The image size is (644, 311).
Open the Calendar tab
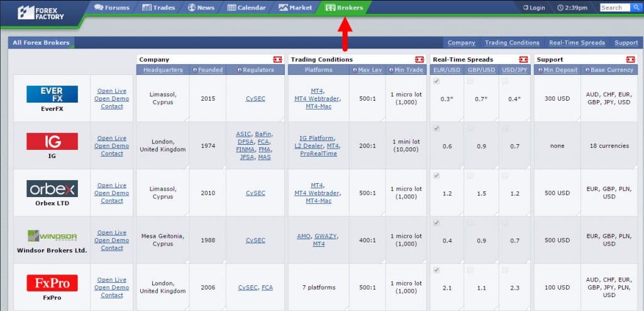point(247,8)
